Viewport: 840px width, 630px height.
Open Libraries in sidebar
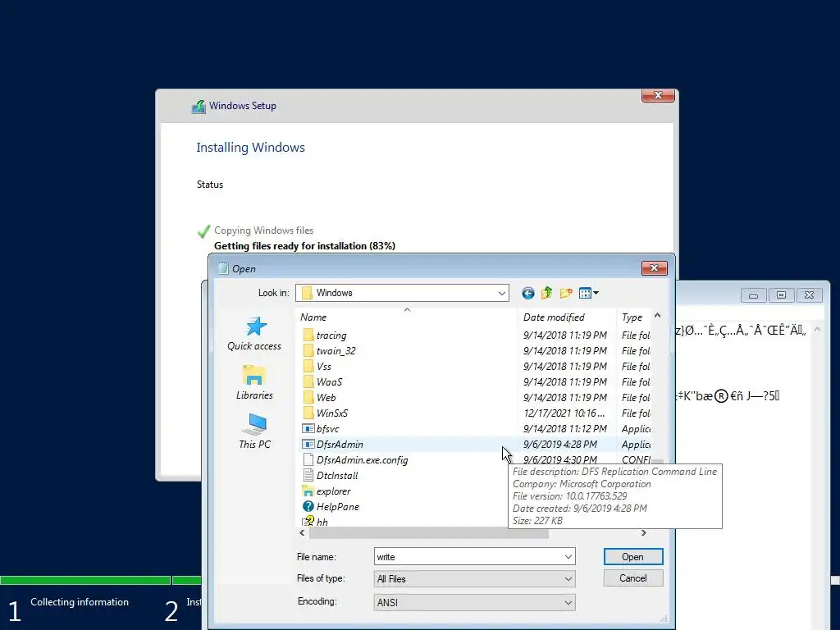click(x=254, y=382)
